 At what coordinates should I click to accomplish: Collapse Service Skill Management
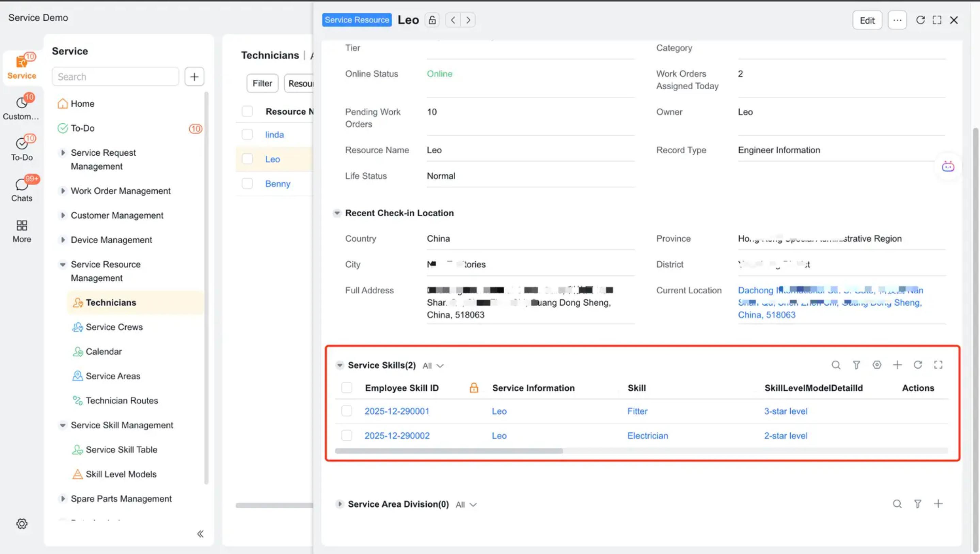pyautogui.click(x=63, y=425)
